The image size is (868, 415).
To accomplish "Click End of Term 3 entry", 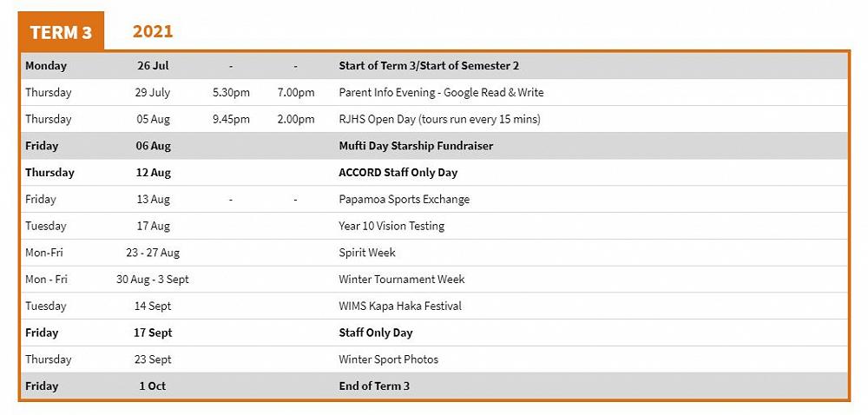I will pos(374,386).
